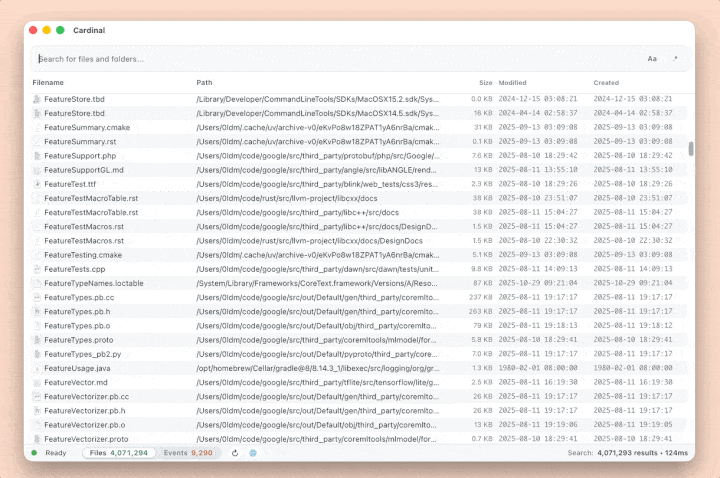720x478 pixels.
Task: Select the FeatureTypes.proto filename
Action: (x=79, y=340)
